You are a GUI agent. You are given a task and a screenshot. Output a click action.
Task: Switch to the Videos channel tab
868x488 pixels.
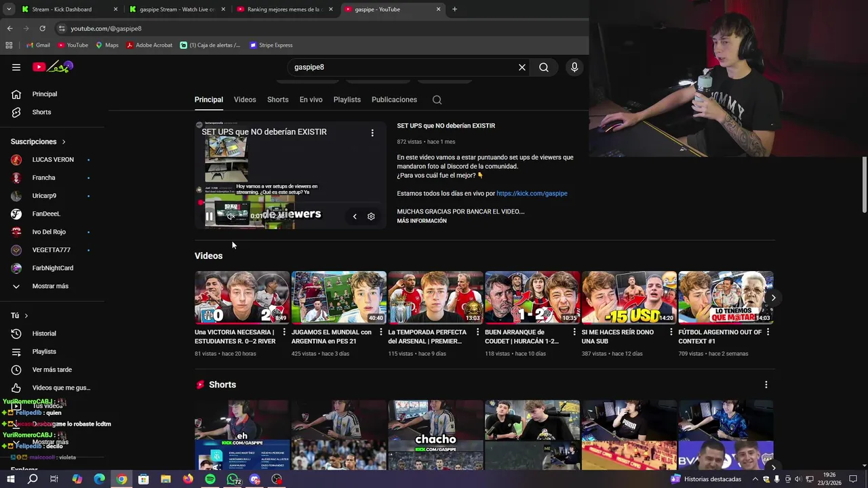(x=245, y=100)
